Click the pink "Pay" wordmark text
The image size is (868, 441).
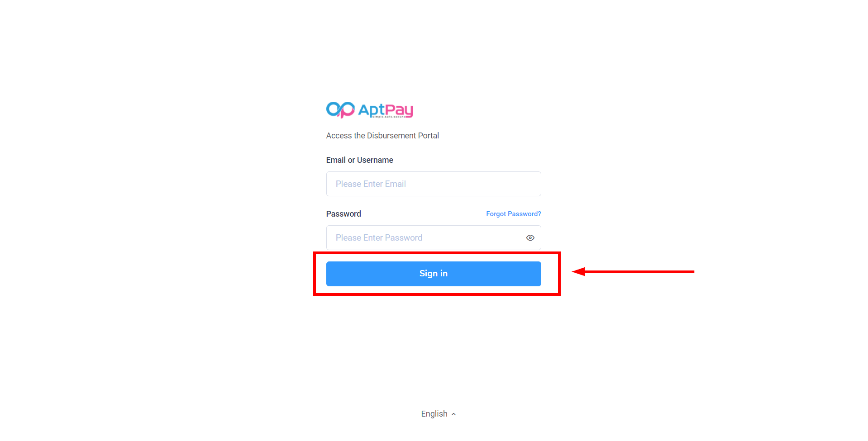coord(399,109)
